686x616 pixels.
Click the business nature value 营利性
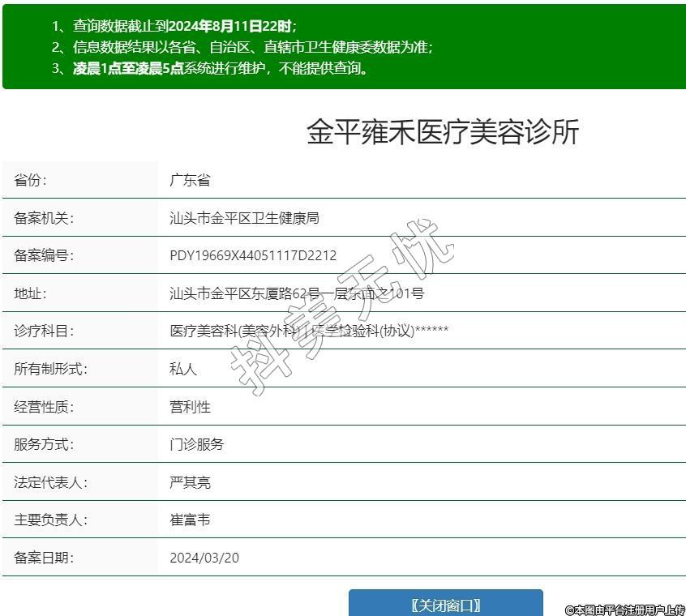190,407
